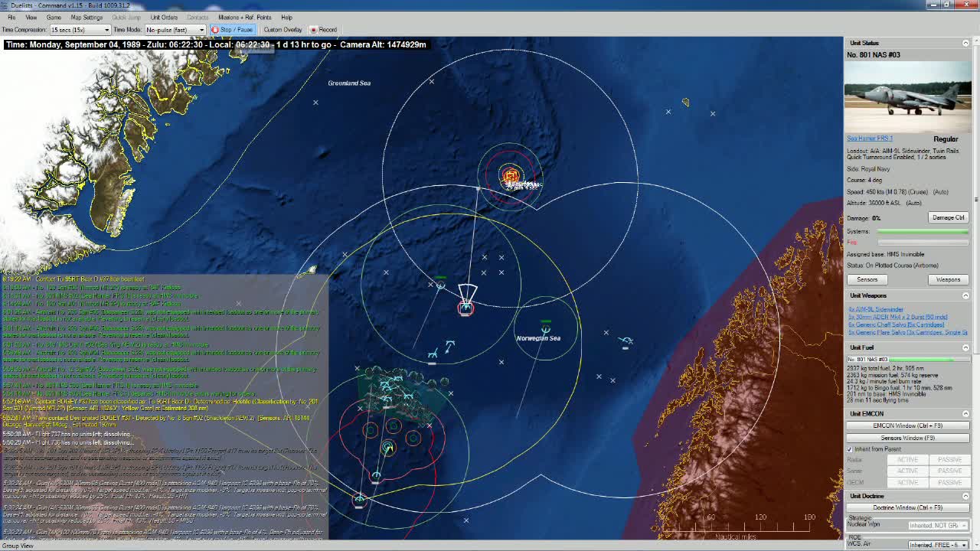This screenshot has height=551, width=980.
Task: Open the AIM-9L Sidewinder weapon link
Action: [876, 309]
